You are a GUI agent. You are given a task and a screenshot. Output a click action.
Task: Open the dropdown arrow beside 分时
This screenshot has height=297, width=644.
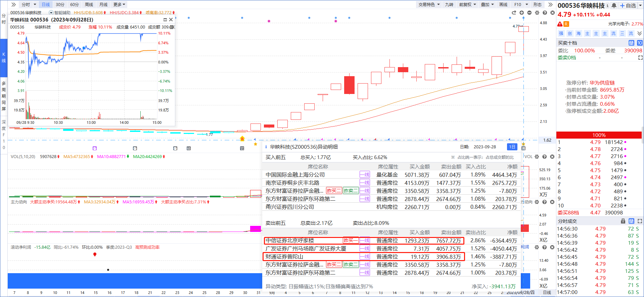(x=35, y=4)
